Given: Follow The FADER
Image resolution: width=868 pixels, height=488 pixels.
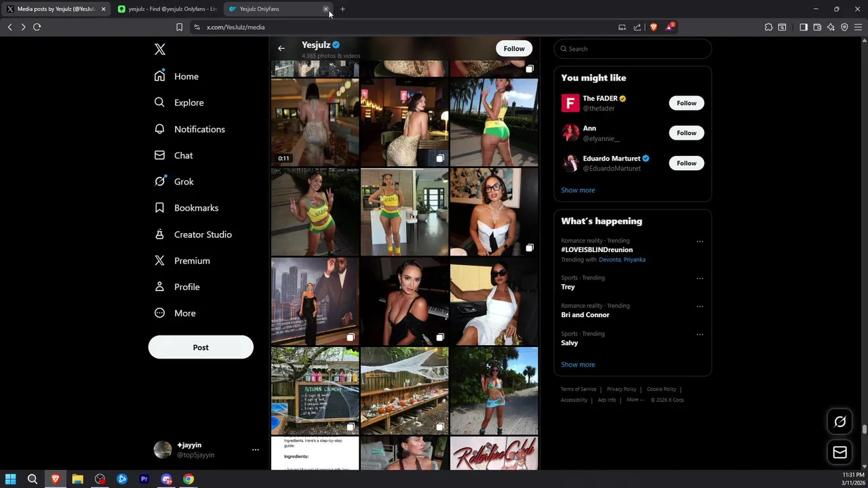Looking at the screenshot, I should (x=686, y=103).
